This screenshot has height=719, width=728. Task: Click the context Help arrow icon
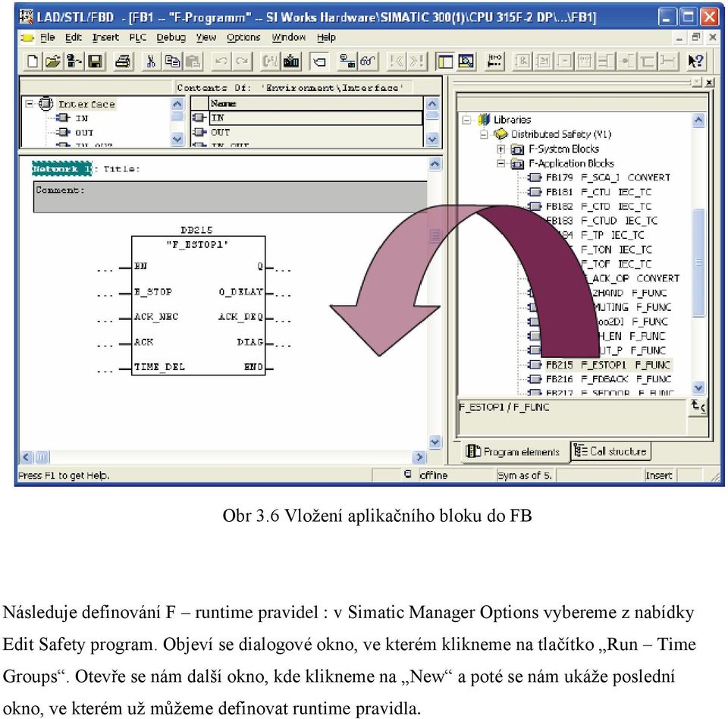tap(695, 61)
